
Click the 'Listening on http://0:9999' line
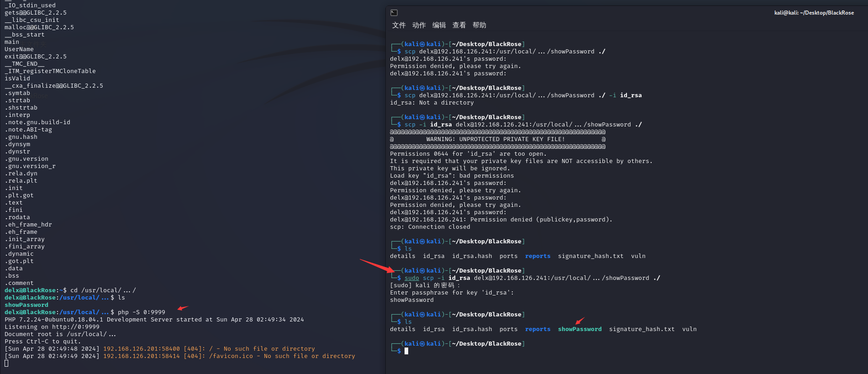[52, 327]
